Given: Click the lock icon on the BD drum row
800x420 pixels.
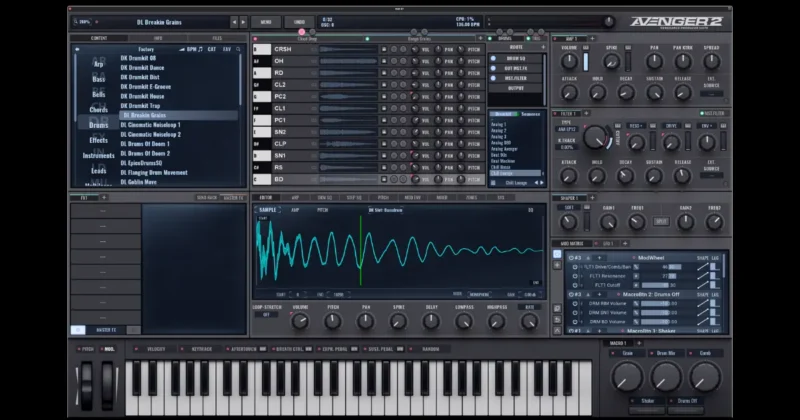Looking at the screenshot, I should tap(384, 179).
